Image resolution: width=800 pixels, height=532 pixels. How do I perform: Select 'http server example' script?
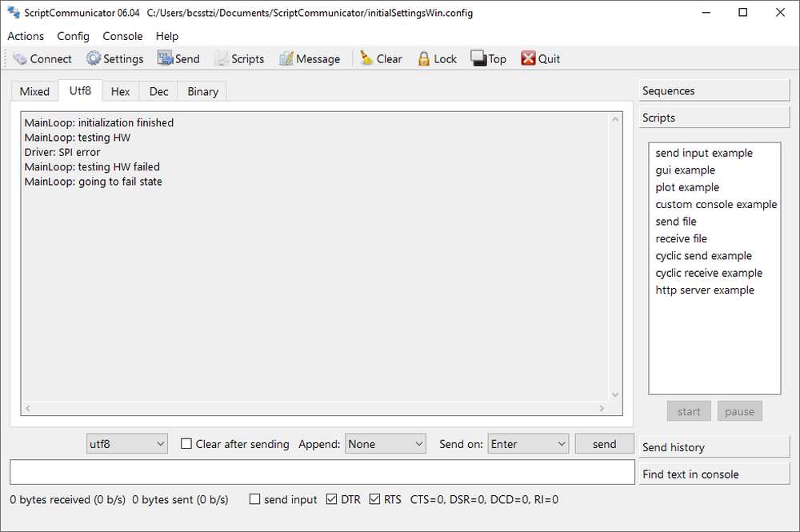point(705,290)
